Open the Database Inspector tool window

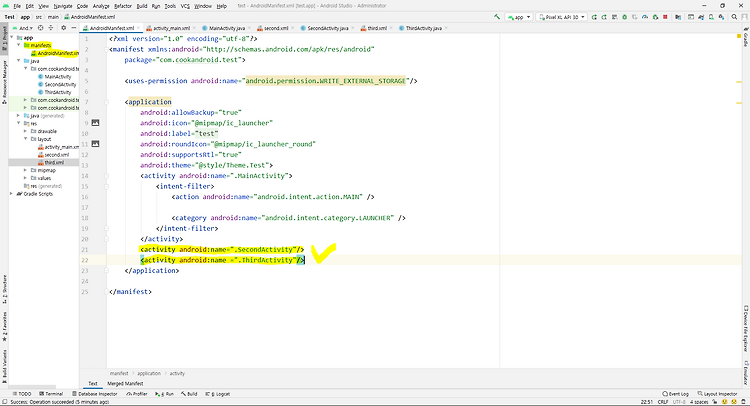(x=94, y=394)
